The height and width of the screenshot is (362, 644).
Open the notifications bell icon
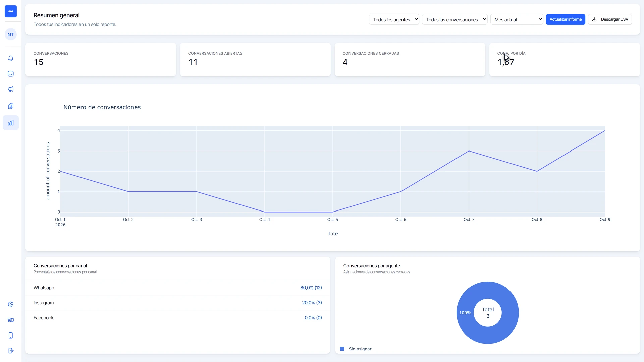tap(11, 58)
